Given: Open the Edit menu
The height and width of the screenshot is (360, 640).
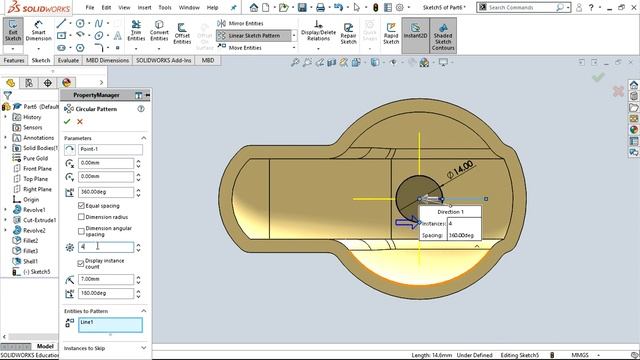Looking at the screenshot, I should point(106,7).
